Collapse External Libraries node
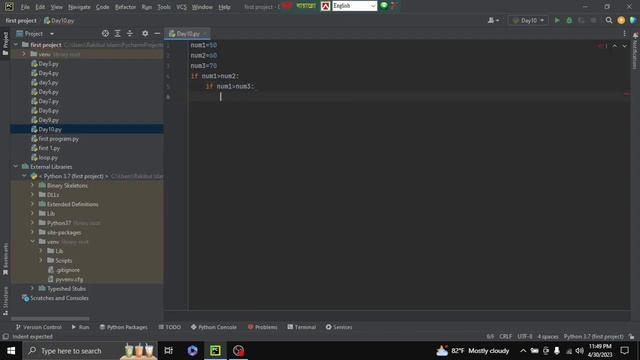 pos(16,167)
